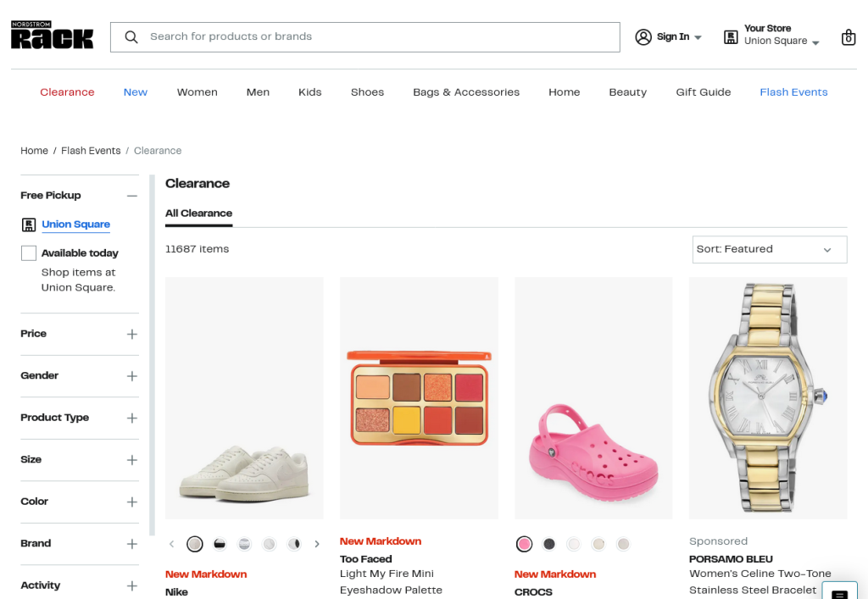Click next arrow in Nike color carousel
Viewport: 868px width, 599px height.
(x=317, y=544)
